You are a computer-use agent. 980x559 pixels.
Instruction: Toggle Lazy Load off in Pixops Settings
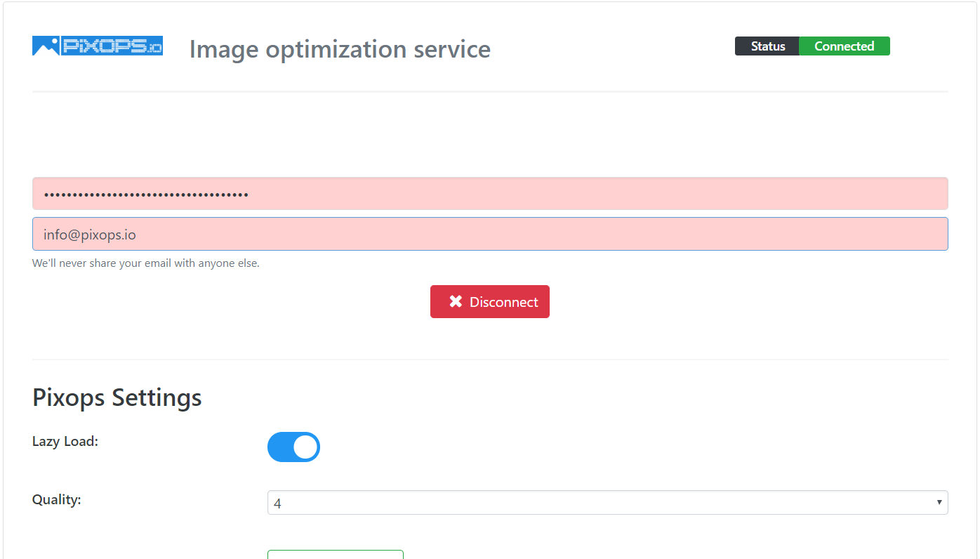pos(293,447)
